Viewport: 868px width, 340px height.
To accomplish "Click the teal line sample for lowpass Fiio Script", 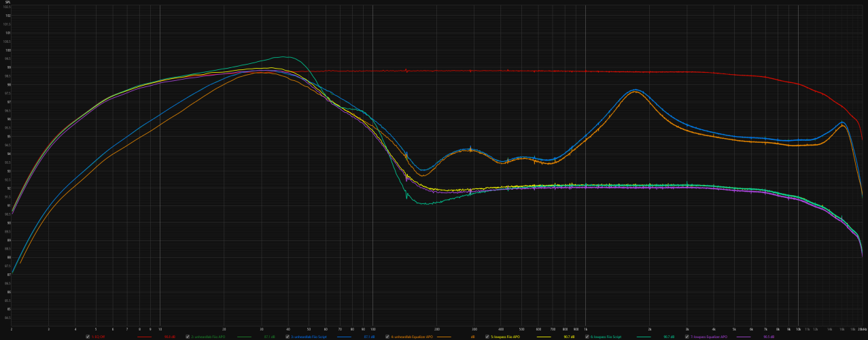I will [x=644, y=337].
